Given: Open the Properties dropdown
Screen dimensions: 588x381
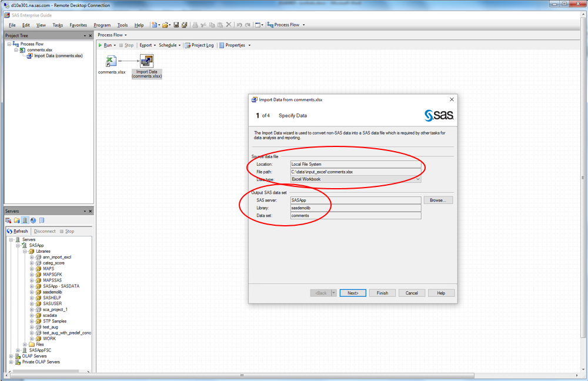Looking at the screenshot, I should point(249,45).
